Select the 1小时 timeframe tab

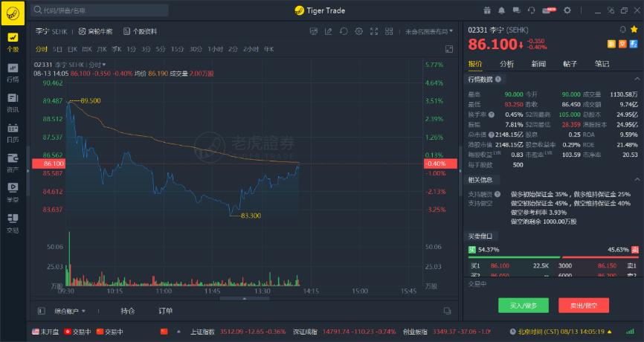point(215,49)
